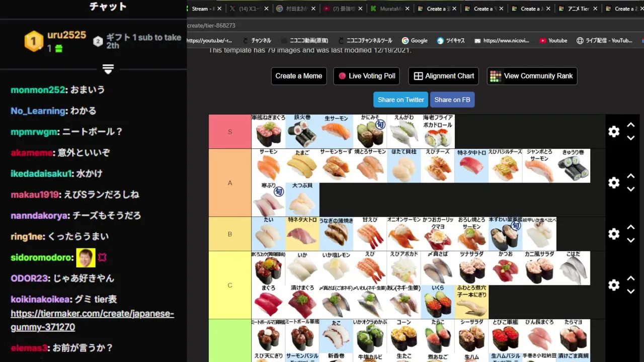Screen dimensions: 644x362
Task: Pick the たまご sushi image in A tier
Action: (302, 165)
